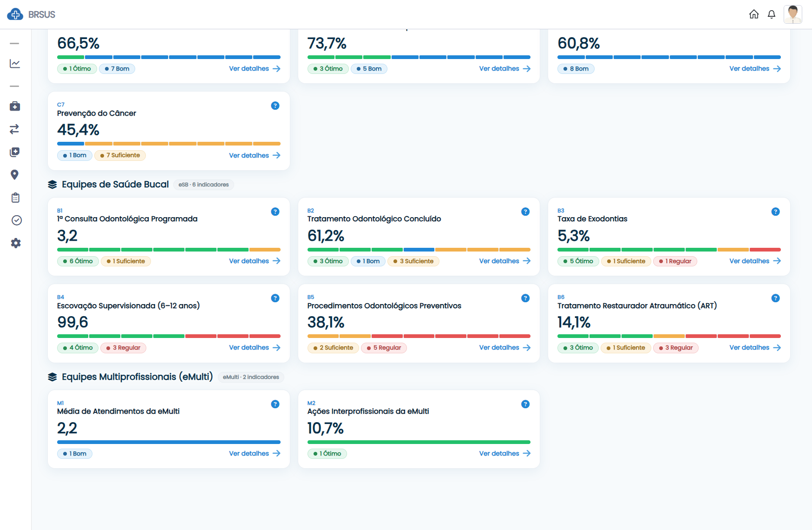Open the transfer arrows sidebar icon
This screenshot has height=530, width=812.
pos(15,129)
